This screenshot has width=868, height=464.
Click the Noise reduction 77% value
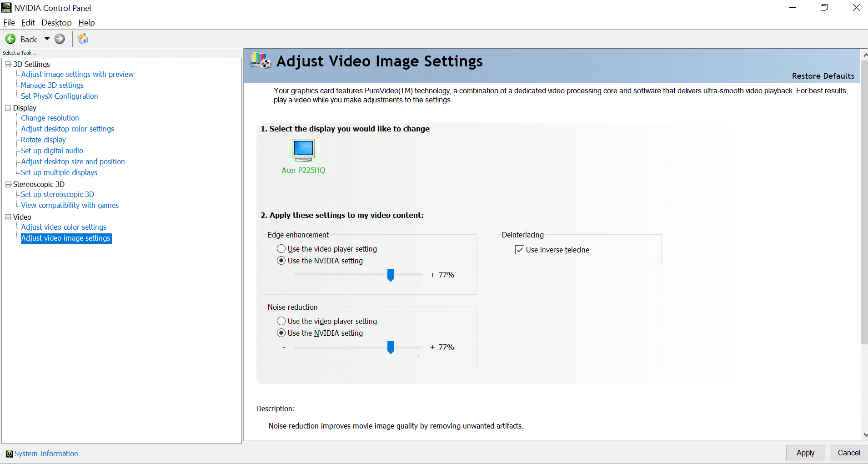click(447, 347)
